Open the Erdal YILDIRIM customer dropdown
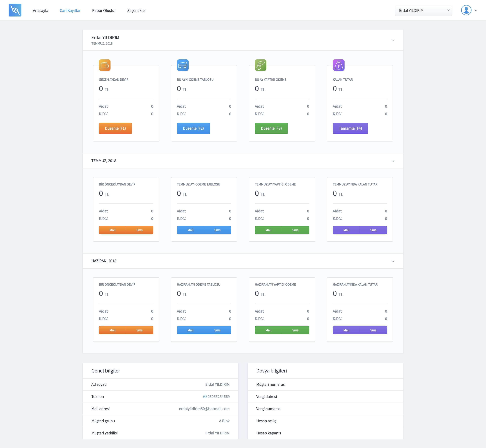The width and height of the screenshot is (486, 448). click(423, 10)
